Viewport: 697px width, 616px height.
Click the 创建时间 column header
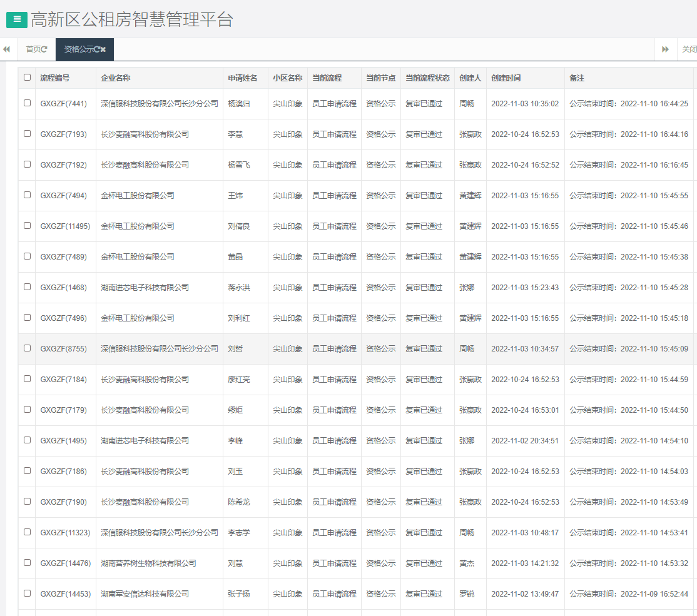506,78
